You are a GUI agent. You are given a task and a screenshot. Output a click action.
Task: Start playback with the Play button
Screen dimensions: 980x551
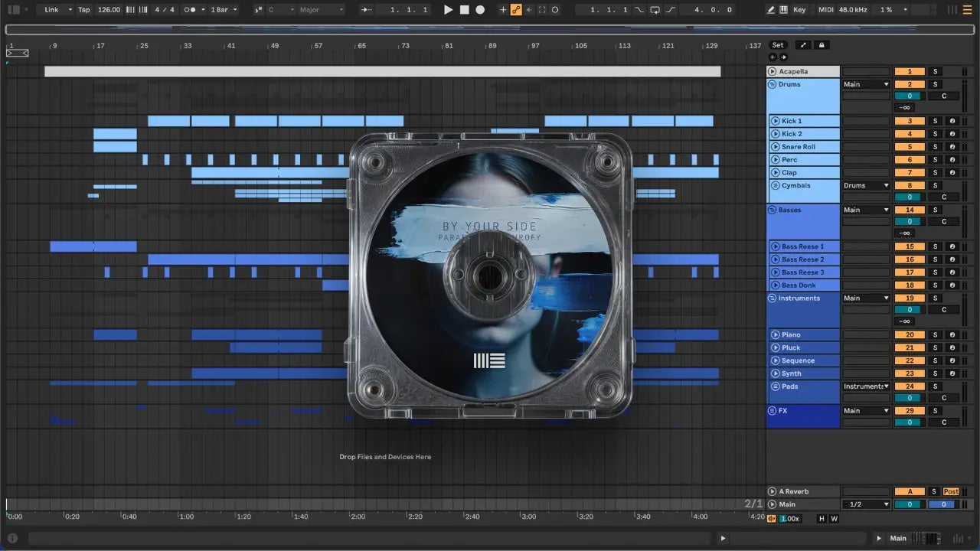click(x=449, y=10)
